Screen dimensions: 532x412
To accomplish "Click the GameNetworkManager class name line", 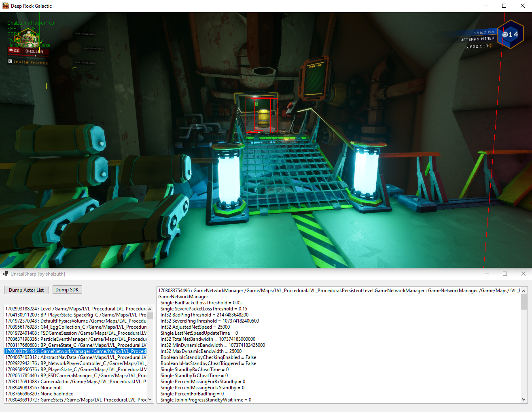I will [x=183, y=297].
